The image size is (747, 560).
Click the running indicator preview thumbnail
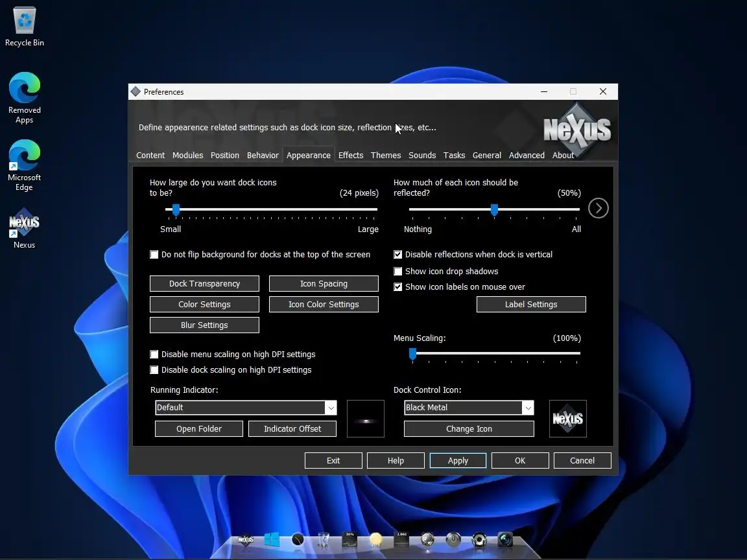point(366,419)
